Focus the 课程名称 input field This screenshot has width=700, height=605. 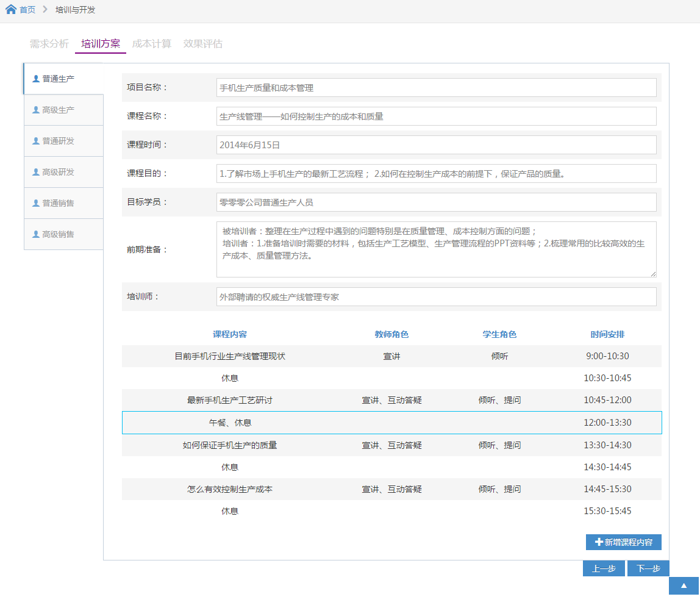pyautogui.click(x=436, y=116)
